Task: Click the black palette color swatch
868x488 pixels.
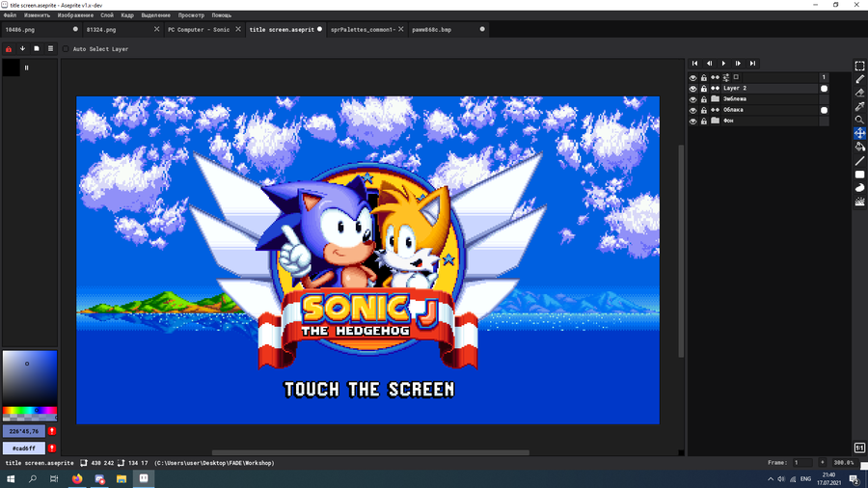Action: pos(11,68)
